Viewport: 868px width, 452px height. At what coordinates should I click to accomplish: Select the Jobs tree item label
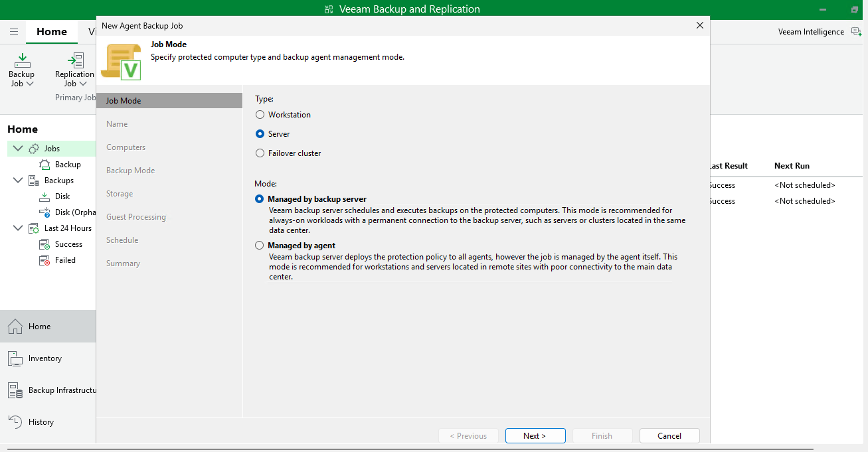[52, 149]
